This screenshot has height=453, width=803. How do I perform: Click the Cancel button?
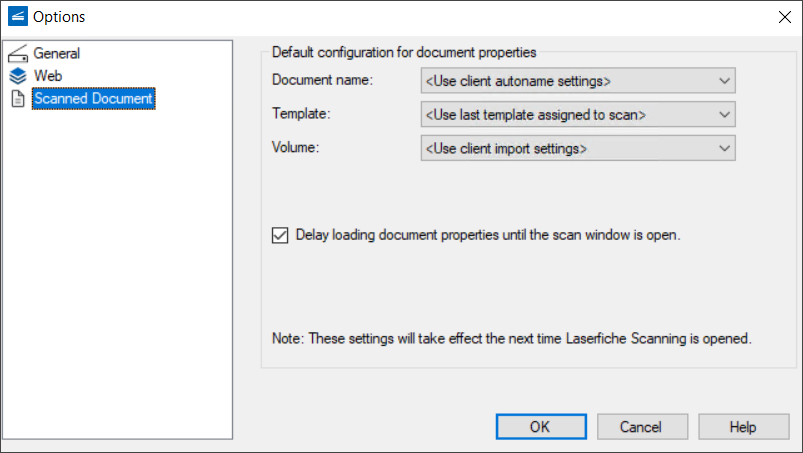(642, 427)
